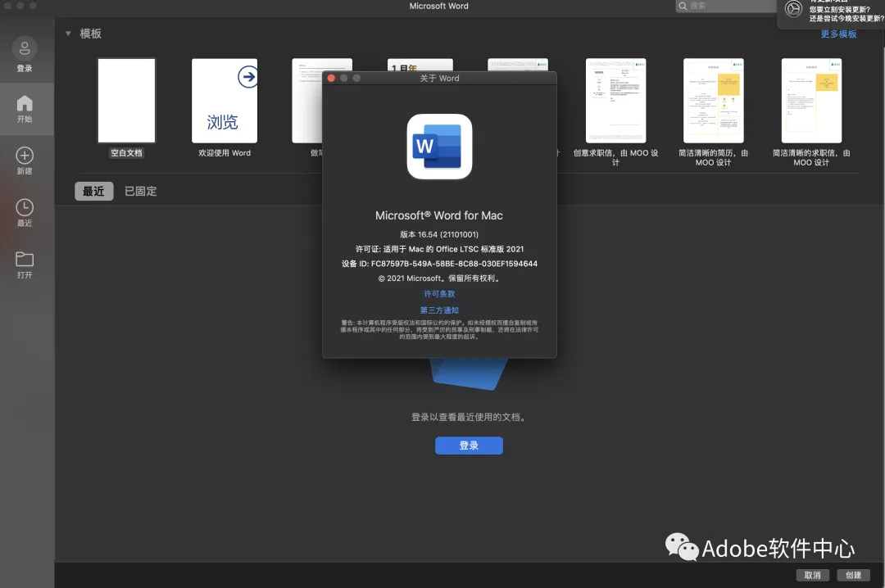Click the blue 登录 button
Viewport: 885px width, 588px height.
pos(469,446)
